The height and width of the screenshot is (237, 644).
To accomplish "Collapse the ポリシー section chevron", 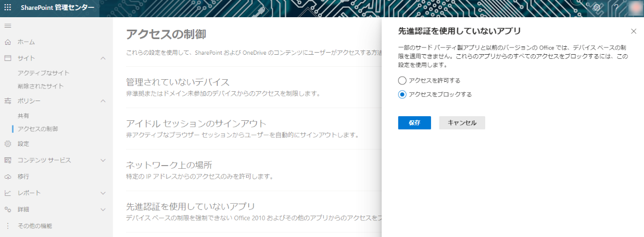I will 103,101.
